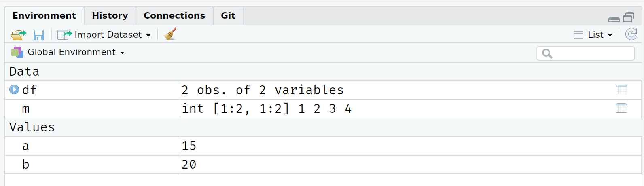
Task: Open the Git tab
Action: coord(228,16)
